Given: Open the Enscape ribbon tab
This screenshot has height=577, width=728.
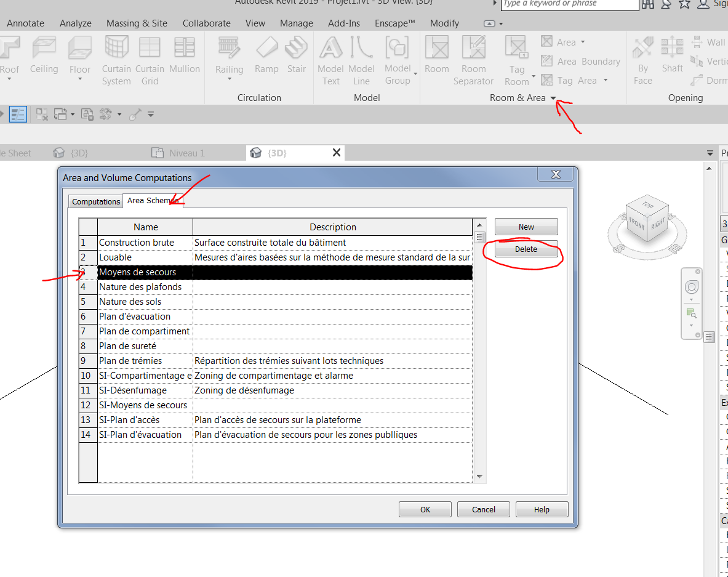Looking at the screenshot, I should coord(394,23).
